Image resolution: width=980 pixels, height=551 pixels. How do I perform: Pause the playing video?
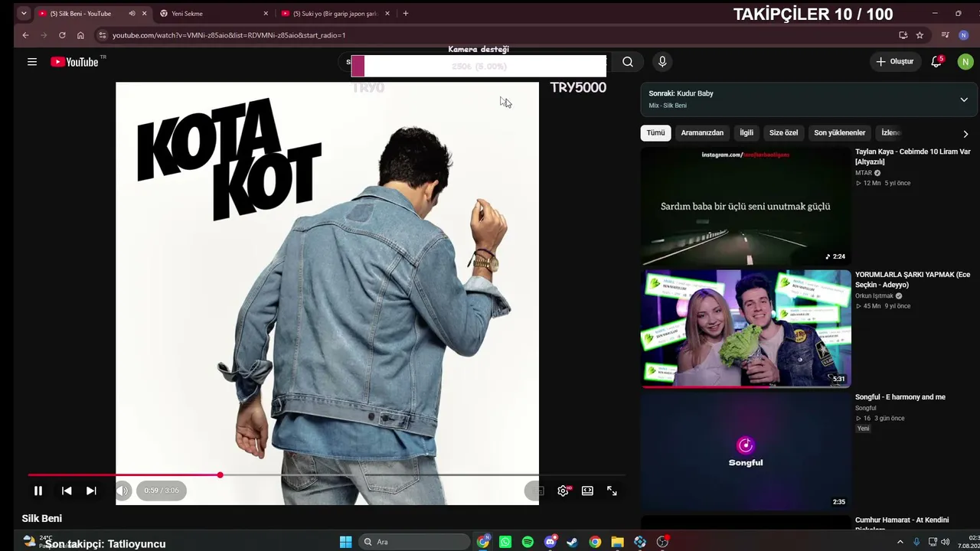tap(38, 491)
